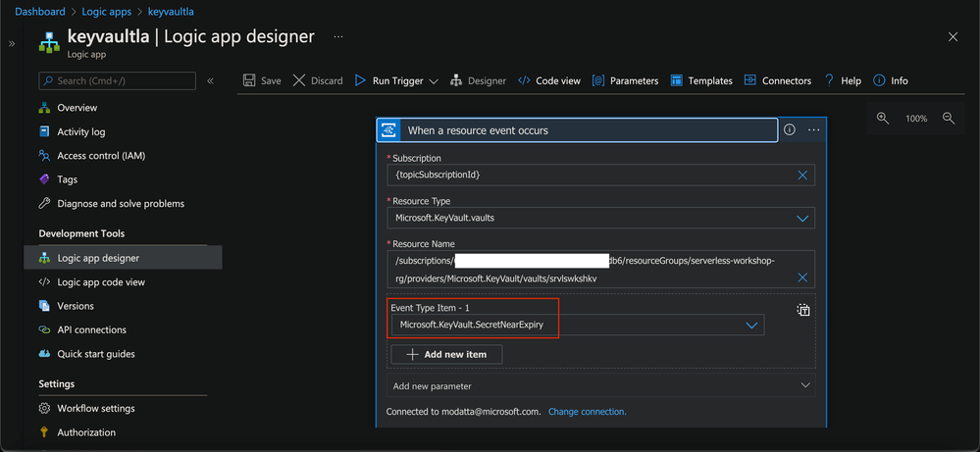
Task: Go to Logic apps breadcrumb link
Action: pos(107,12)
